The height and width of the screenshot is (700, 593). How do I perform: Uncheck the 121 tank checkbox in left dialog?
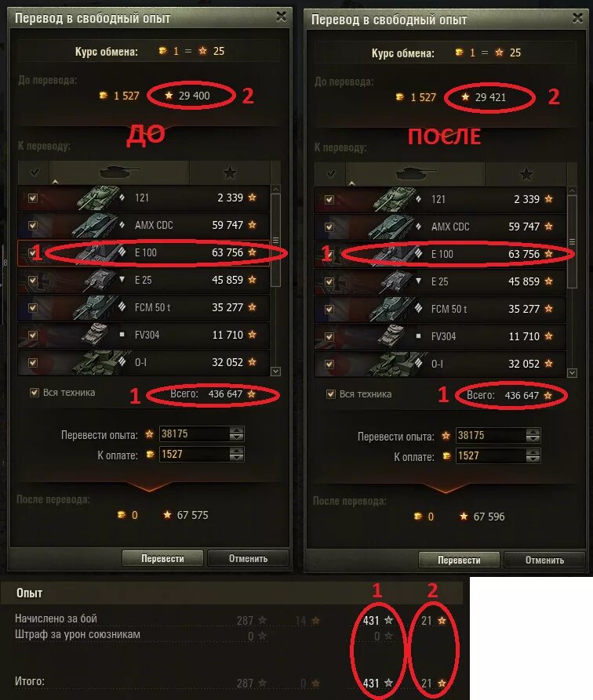33,198
